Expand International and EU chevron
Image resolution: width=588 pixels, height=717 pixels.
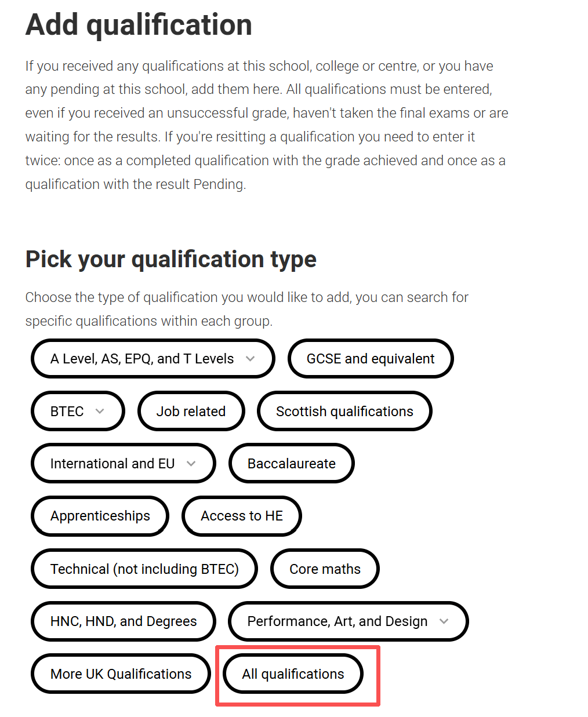tap(191, 464)
